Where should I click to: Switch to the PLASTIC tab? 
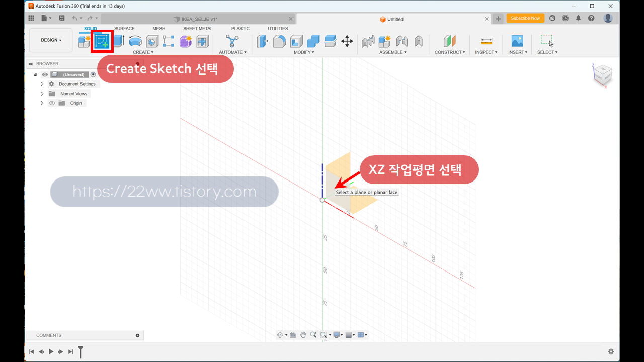tap(240, 29)
